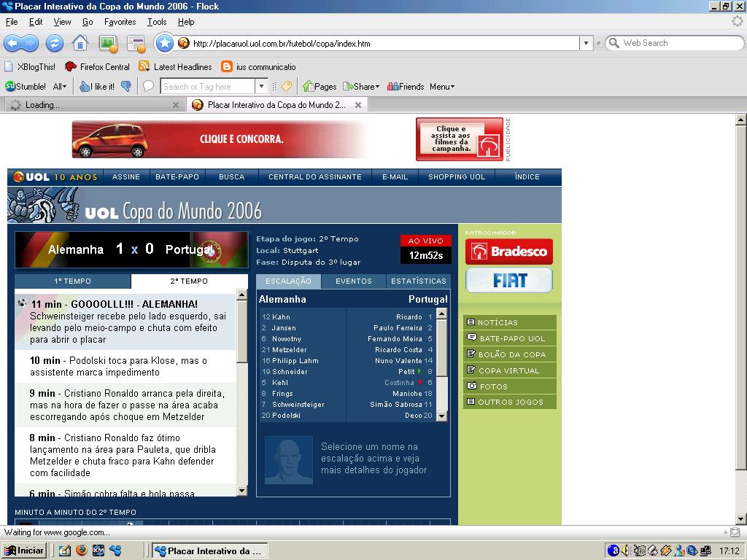Open the Edit menu
This screenshot has width=747, height=560.
coord(36,22)
